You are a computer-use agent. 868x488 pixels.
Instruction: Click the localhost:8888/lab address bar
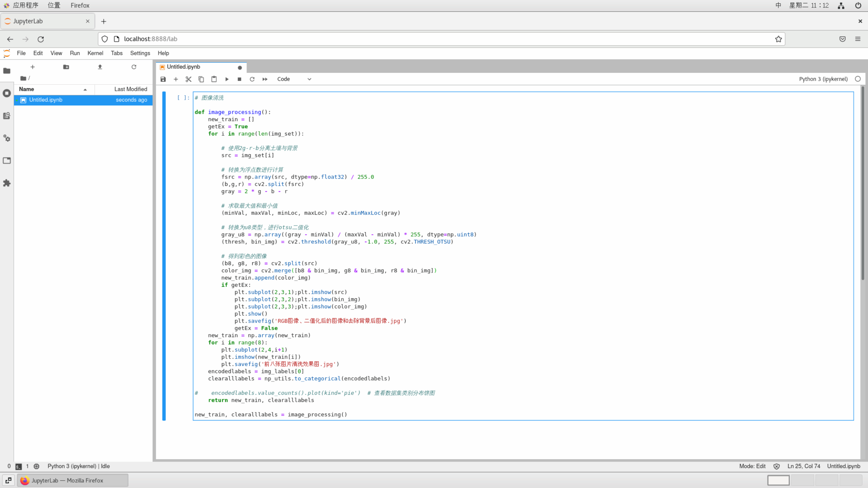pyautogui.click(x=441, y=39)
